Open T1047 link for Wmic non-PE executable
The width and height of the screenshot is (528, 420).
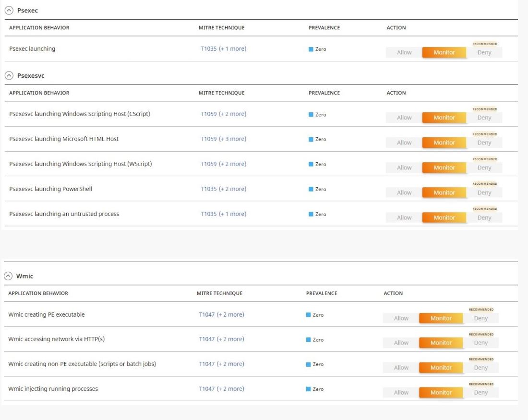[x=207, y=364]
